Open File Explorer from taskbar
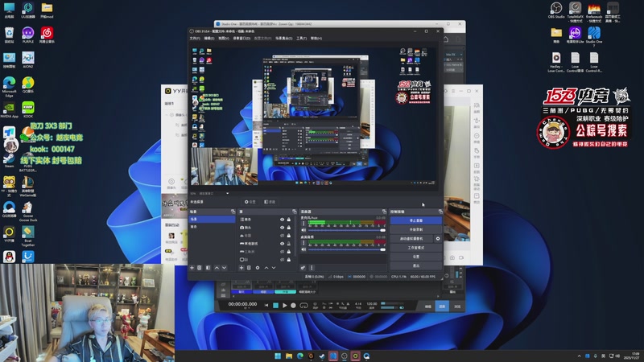The width and height of the screenshot is (644, 362). click(289, 356)
